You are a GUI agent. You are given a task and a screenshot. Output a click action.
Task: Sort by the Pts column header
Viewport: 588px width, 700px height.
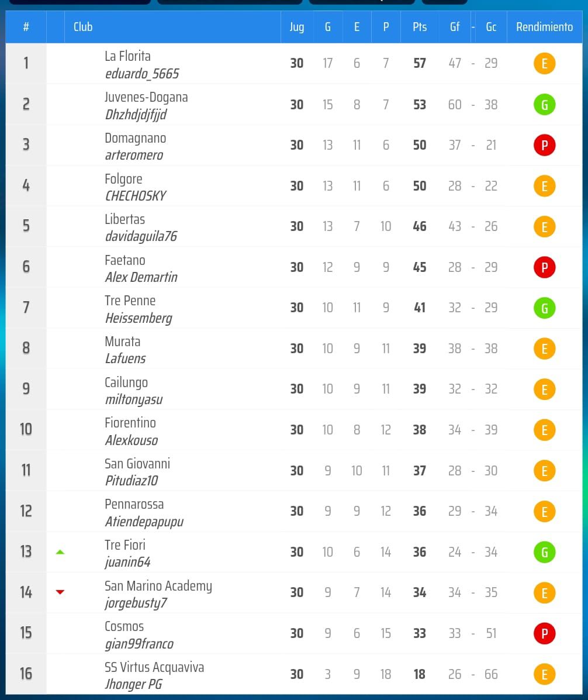click(419, 27)
